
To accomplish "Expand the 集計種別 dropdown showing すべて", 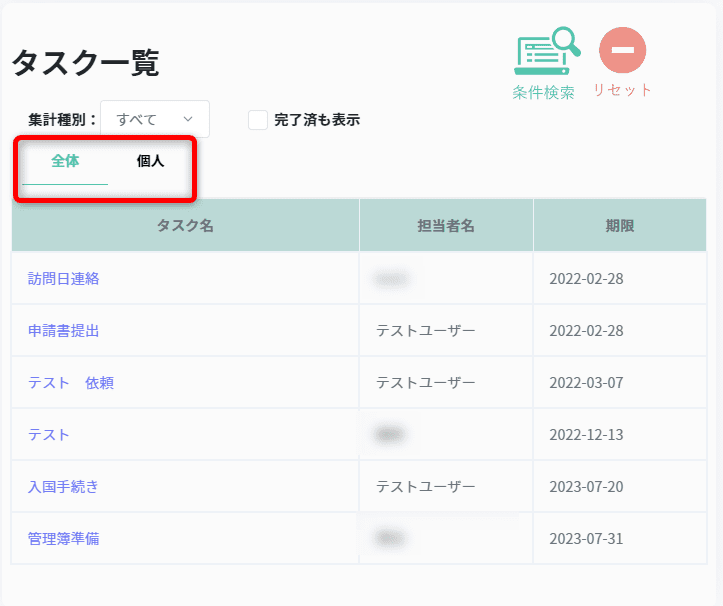I will pos(155,119).
